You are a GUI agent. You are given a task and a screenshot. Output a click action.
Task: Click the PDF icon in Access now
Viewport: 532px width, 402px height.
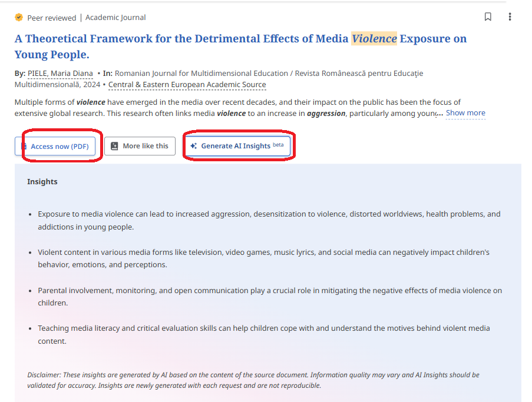24,146
